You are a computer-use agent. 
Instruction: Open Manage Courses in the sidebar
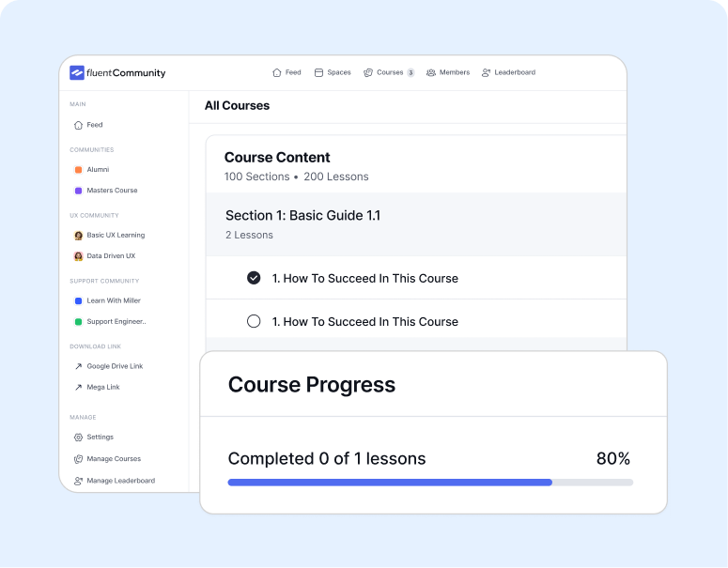114,459
